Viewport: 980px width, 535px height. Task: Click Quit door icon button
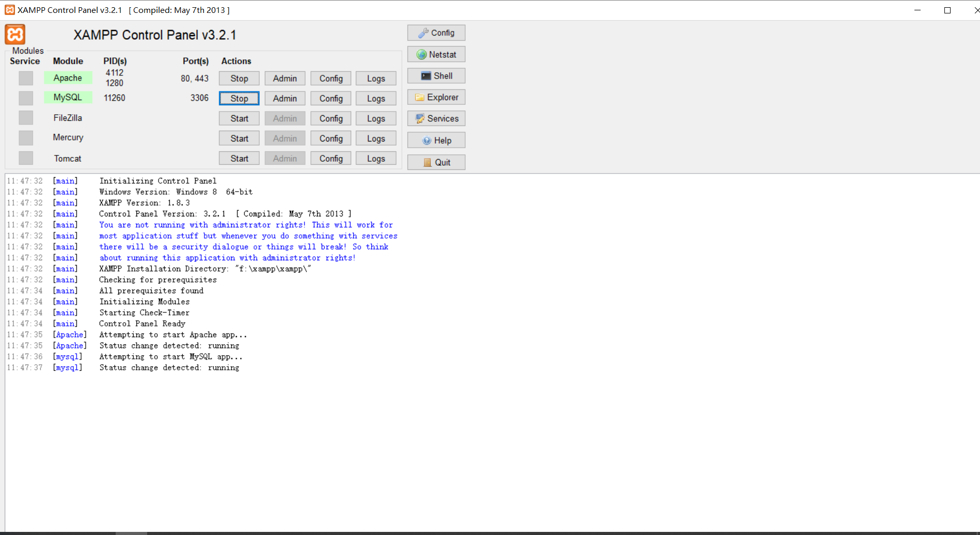436,162
